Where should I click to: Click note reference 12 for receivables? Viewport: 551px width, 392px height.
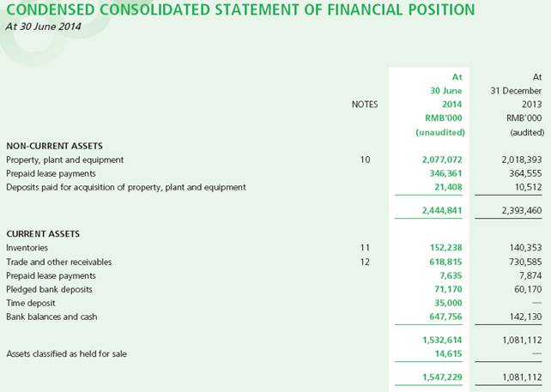coord(366,262)
